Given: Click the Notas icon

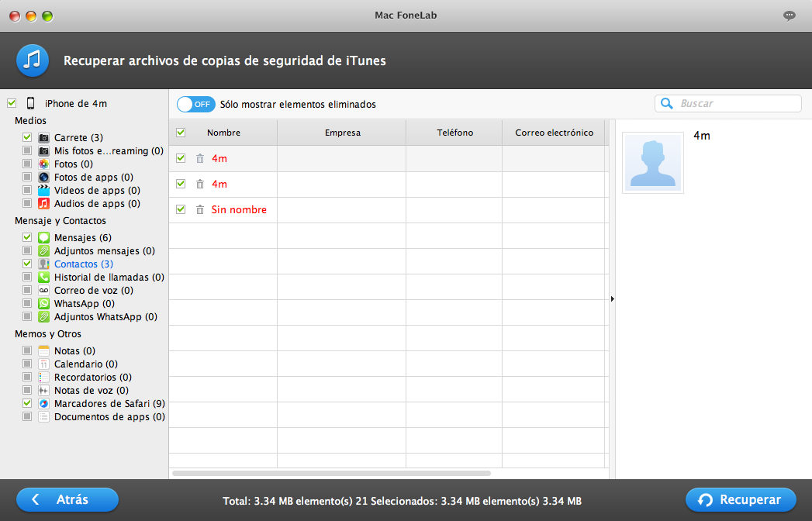Looking at the screenshot, I should (44, 351).
